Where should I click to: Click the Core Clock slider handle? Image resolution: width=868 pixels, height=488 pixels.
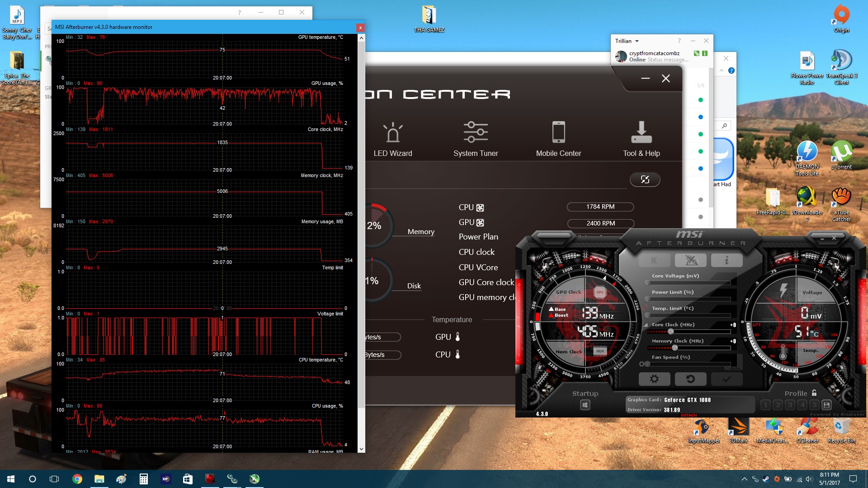(x=671, y=332)
